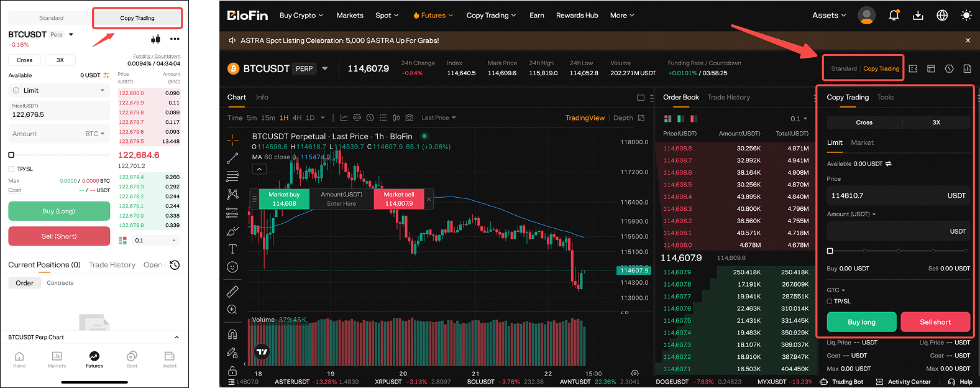Open the Assets dropdown
The height and width of the screenshot is (388, 980).
tap(829, 16)
